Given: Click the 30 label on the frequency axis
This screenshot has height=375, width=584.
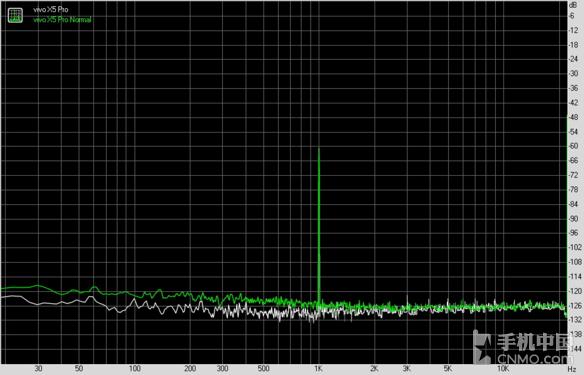Looking at the screenshot, I should [38, 369].
